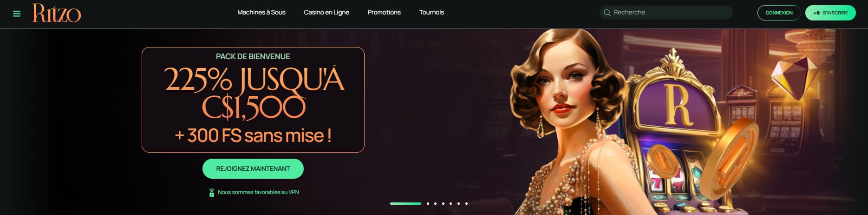Go home via the Ritzo logo
This screenshot has height=215, width=868.
(x=57, y=13)
